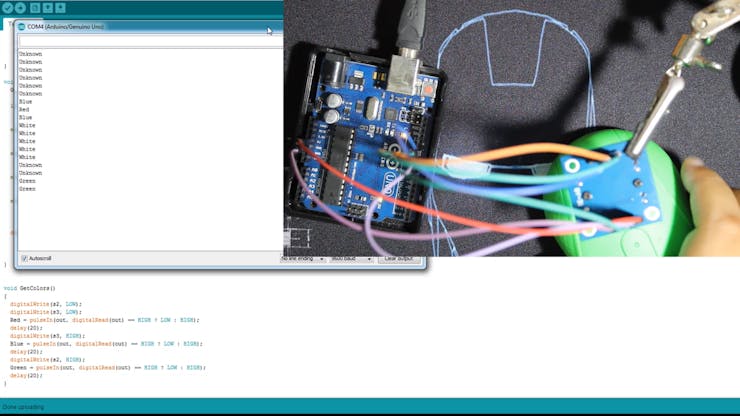Viewport: 740px width, 416px height.
Task: Click the Upload arrow icon
Action: pyautogui.click(x=20, y=8)
